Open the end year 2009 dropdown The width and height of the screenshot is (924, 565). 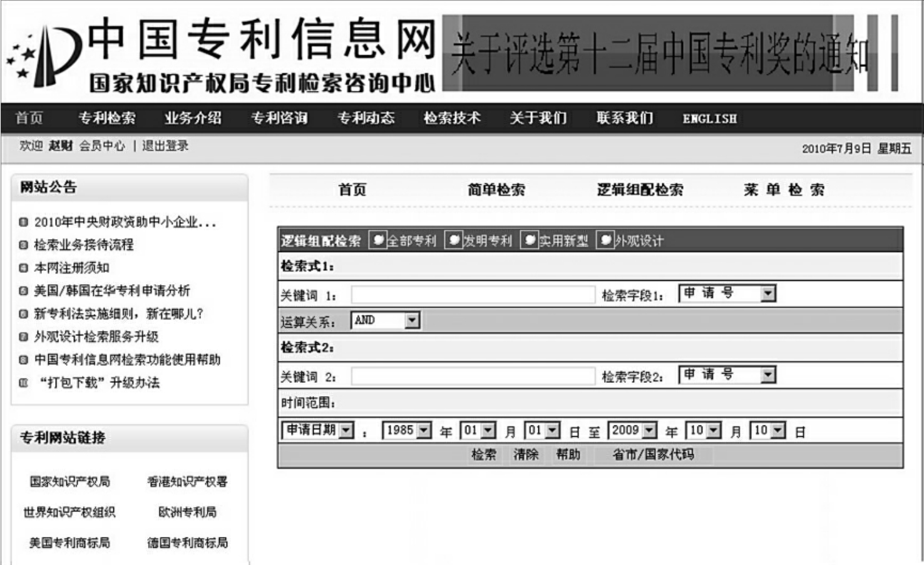tap(632, 430)
